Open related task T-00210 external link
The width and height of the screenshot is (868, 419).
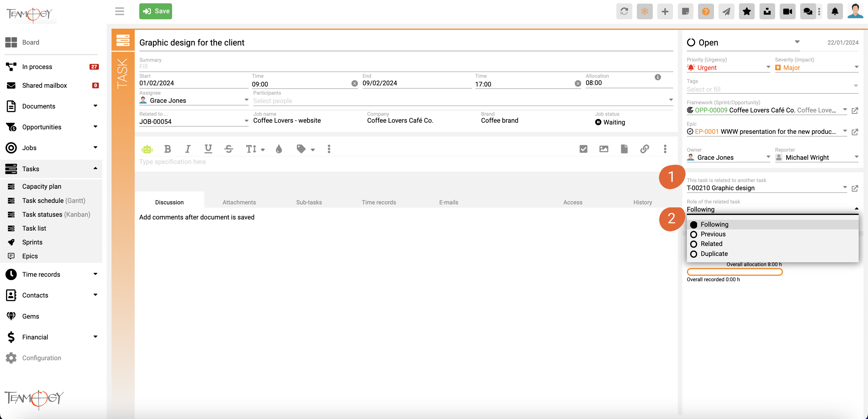point(854,188)
